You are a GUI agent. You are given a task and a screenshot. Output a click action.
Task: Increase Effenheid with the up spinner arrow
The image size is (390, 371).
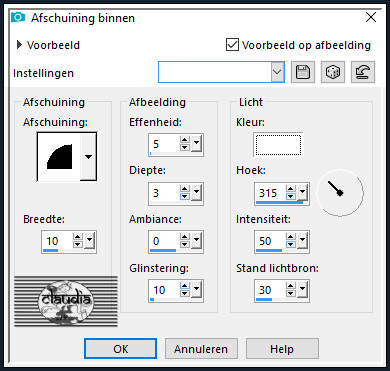(185, 140)
